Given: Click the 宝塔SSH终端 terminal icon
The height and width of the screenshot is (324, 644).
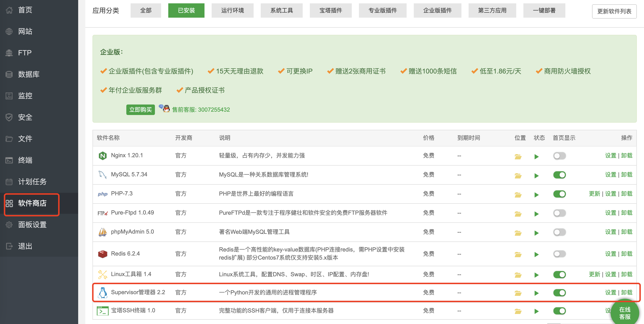Looking at the screenshot, I should [x=102, y=311].
